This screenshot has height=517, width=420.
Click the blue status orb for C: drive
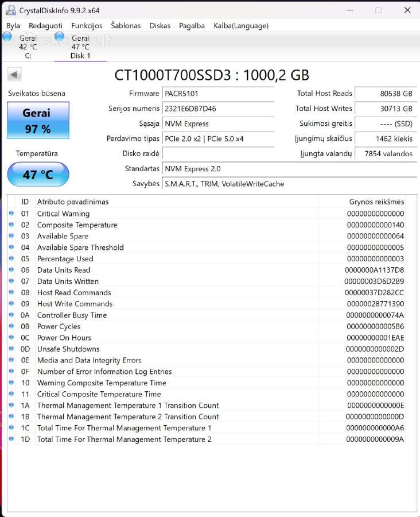pos(7,37)
